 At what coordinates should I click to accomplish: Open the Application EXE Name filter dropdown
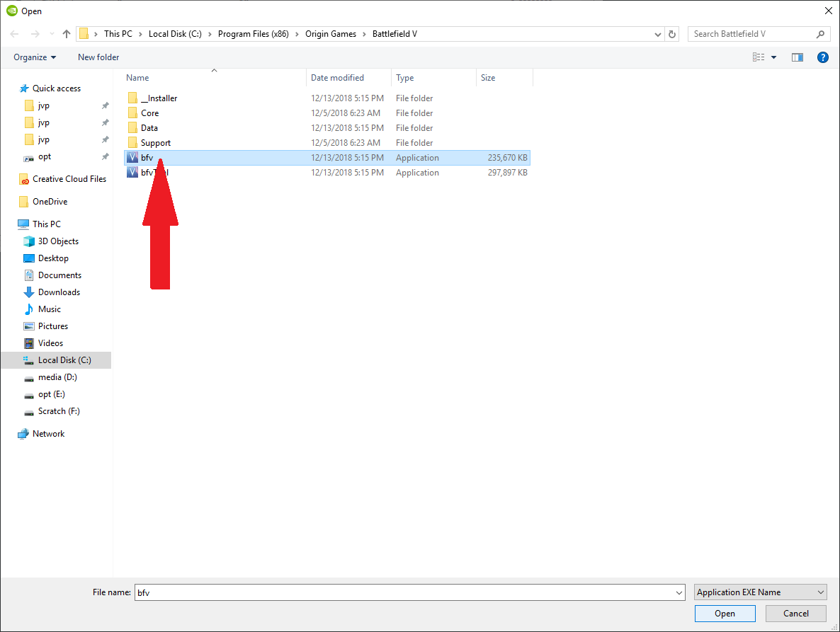[x=760, y=592]
